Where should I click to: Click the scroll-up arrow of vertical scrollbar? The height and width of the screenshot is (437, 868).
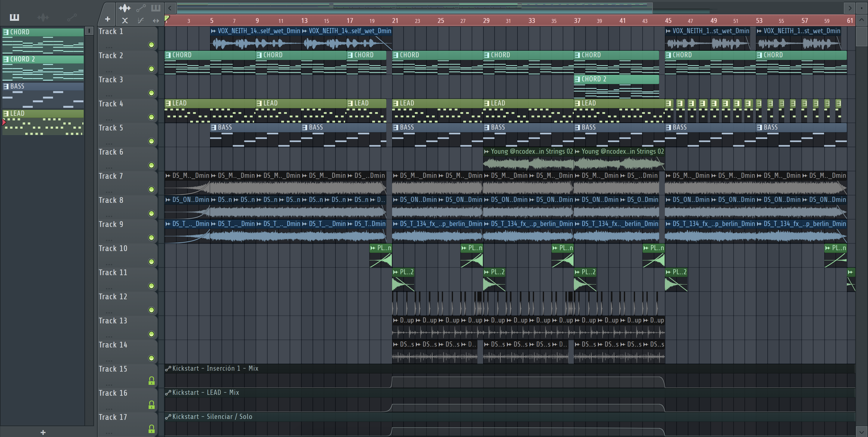point(862,20)
